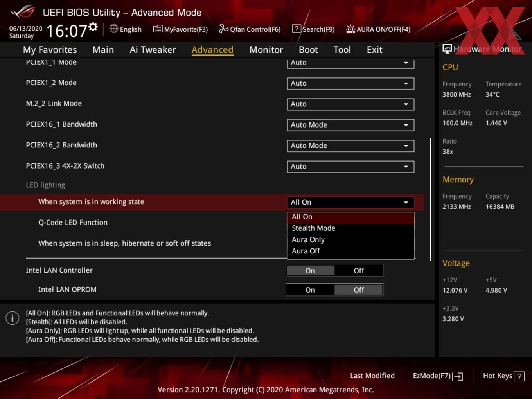
Task: Go to the Boot tab
Action: (x=308, y=50)
